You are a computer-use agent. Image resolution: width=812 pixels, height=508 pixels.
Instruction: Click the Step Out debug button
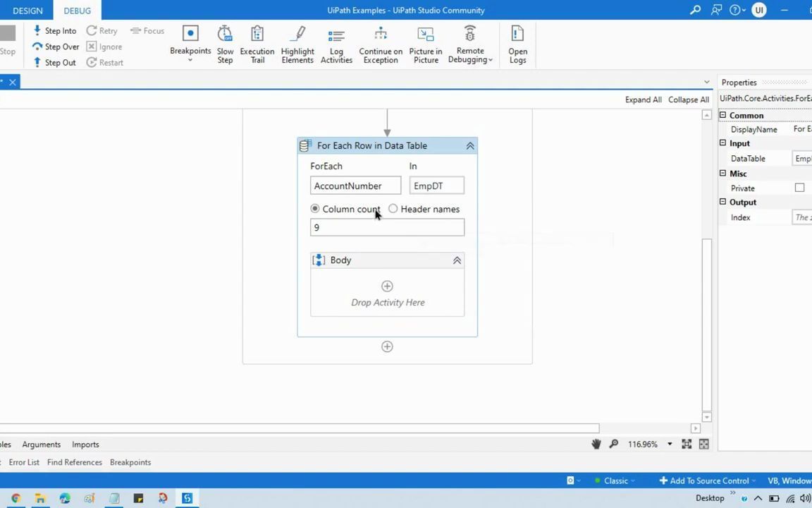click(x=54, y=62)
